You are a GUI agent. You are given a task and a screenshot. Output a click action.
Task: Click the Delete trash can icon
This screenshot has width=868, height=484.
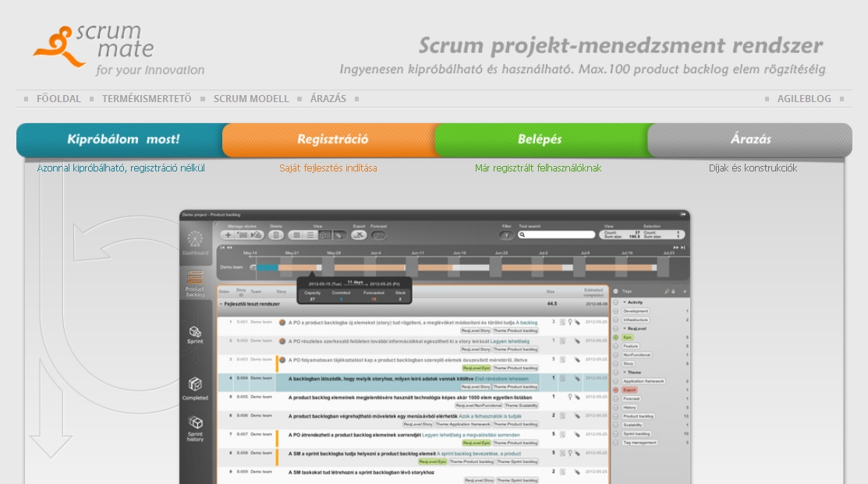pyautogui.click(x=276, y=235)
